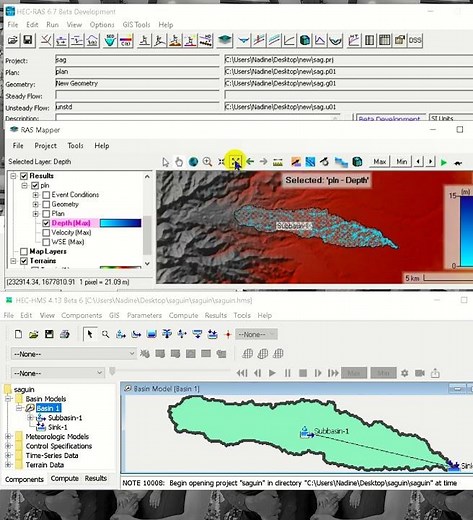The image size is (473, 520).
Task: Open the DSS viewer button in HEC-RAS
Action: point(415,41)
